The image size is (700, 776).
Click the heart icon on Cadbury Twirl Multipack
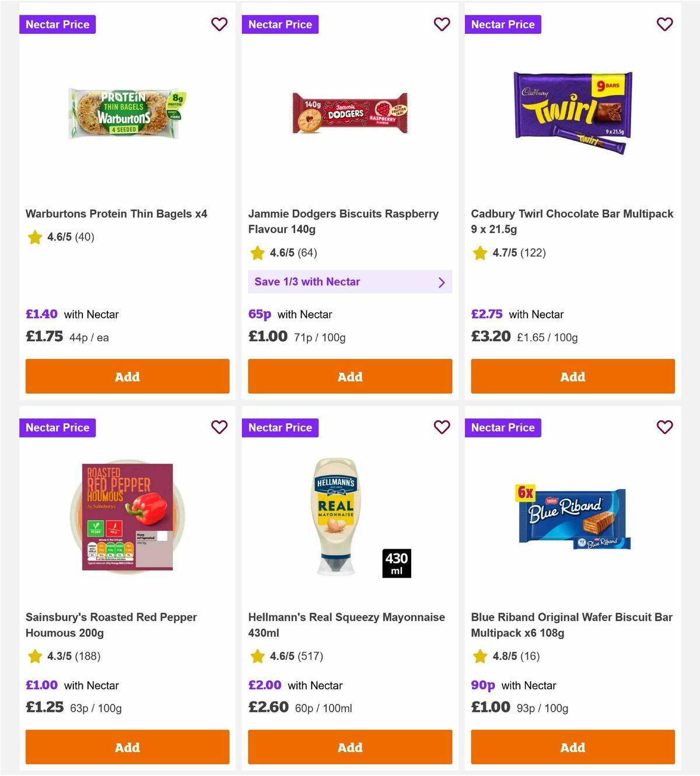point(664,25)
